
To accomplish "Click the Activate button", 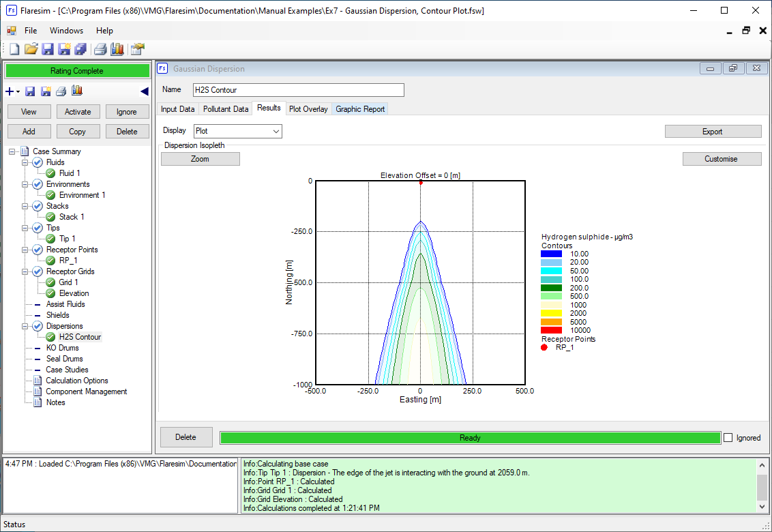I will click(78, 112).
